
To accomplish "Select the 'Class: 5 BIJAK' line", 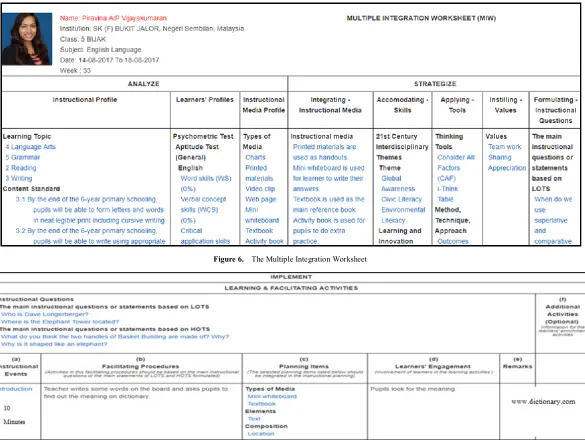I will click(83, 39).
